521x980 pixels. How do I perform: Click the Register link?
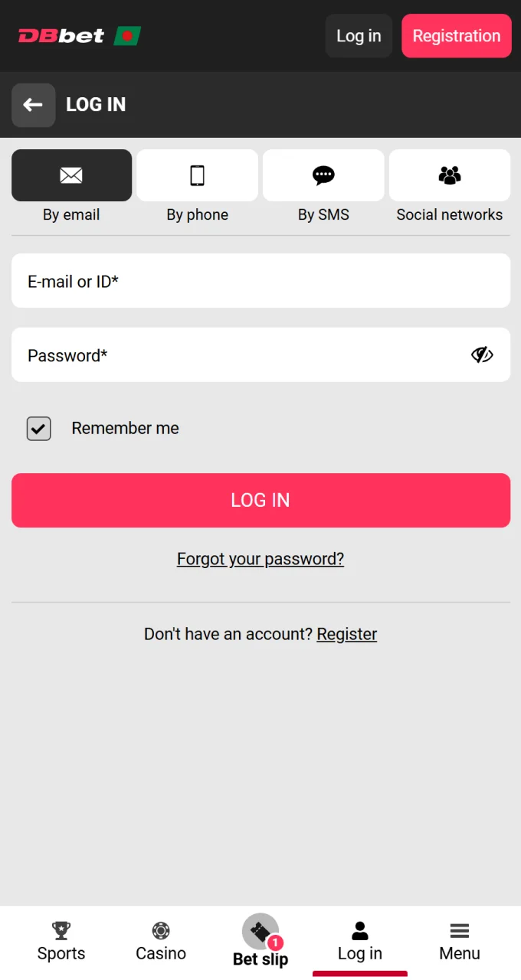coord(346,634)
